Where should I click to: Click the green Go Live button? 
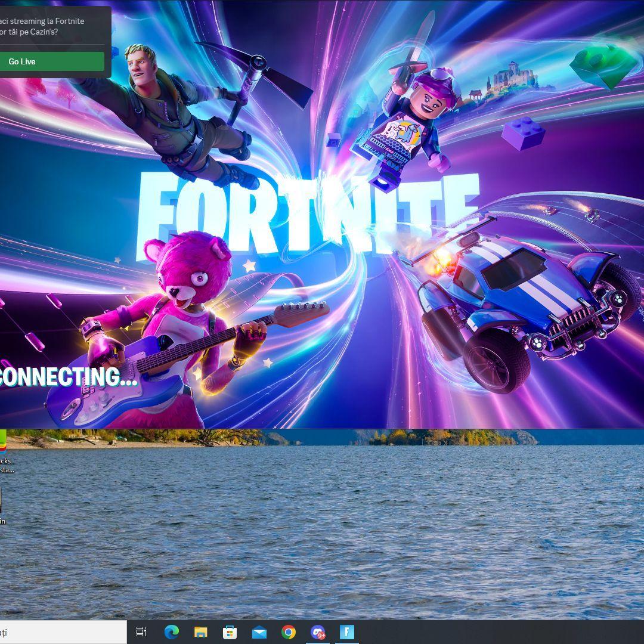52,61
